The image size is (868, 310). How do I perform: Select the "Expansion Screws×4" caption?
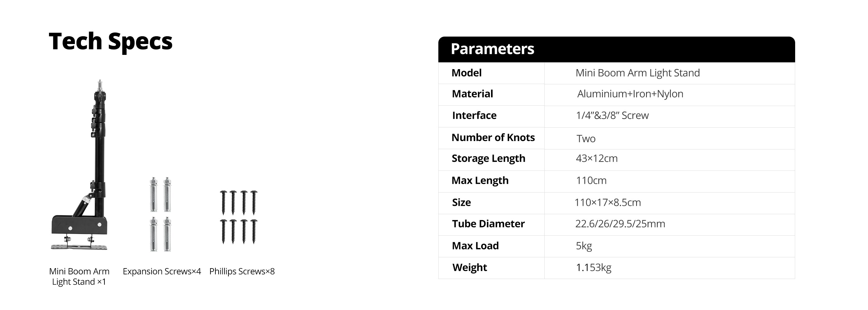pyautogui.click(x=162, y=271)
